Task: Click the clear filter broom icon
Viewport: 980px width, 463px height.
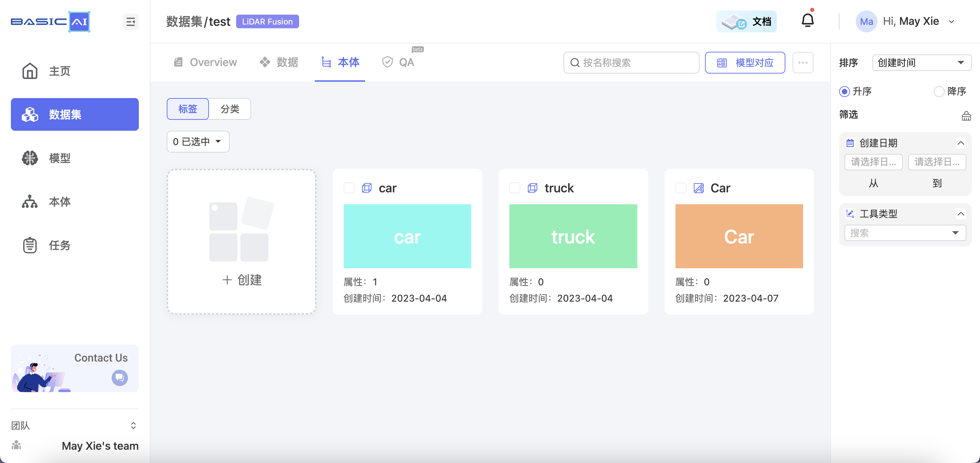Action: (966, 116)
